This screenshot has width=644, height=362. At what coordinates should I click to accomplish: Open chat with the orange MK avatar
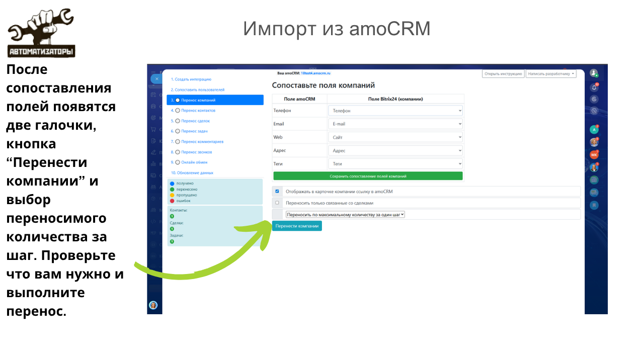594,155
